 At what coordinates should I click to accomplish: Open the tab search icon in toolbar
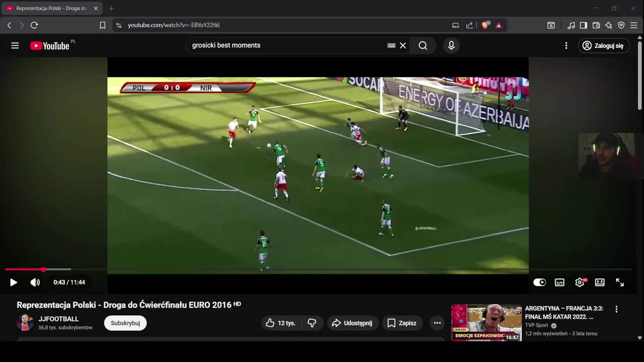[x=551, y=25]
